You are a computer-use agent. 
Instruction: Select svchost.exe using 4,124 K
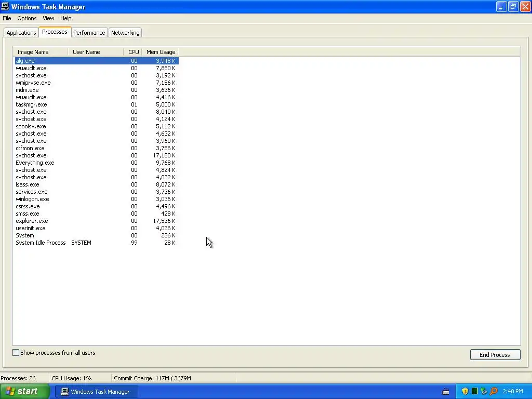click(x=97, y=119)
